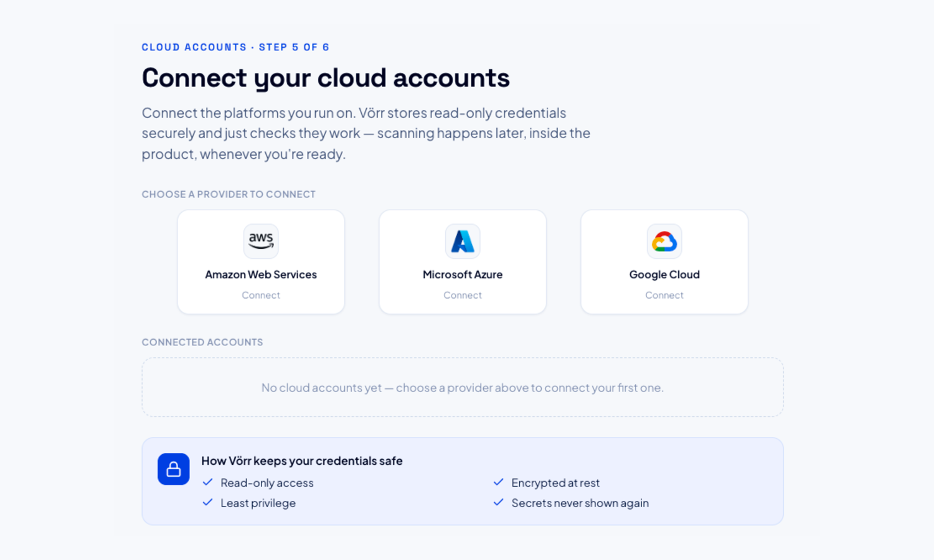Click the blue lock icon
This screenshot has height=560, width=934.
(174, 469)
